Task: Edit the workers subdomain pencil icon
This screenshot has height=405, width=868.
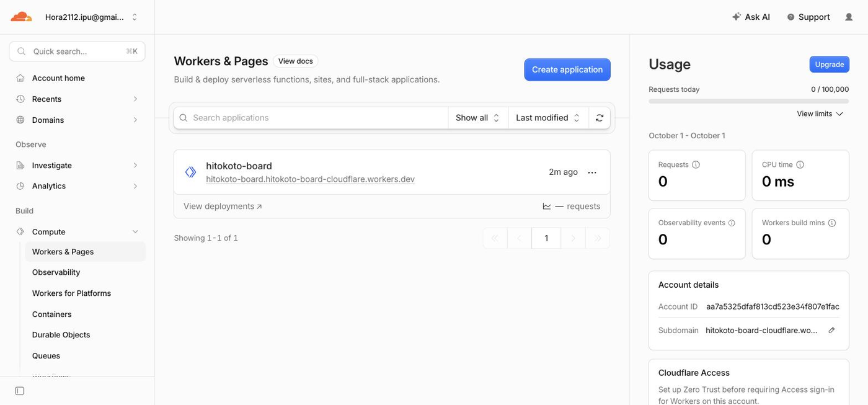Action: click(831, 331)
